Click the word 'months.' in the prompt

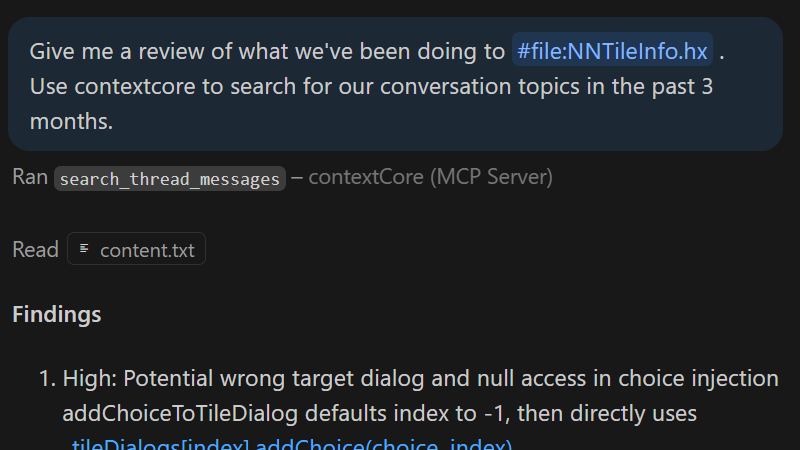click(x=71, y=122)
